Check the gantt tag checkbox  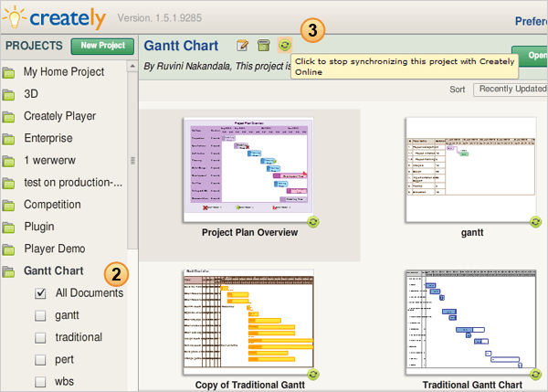coord(40,315)
